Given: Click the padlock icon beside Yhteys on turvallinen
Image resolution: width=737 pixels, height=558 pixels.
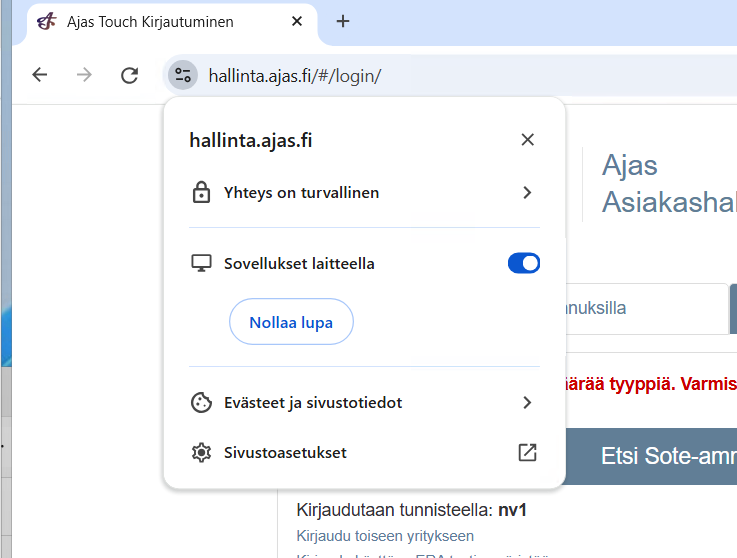Looking at the screenshot, I should click(201, 193).
